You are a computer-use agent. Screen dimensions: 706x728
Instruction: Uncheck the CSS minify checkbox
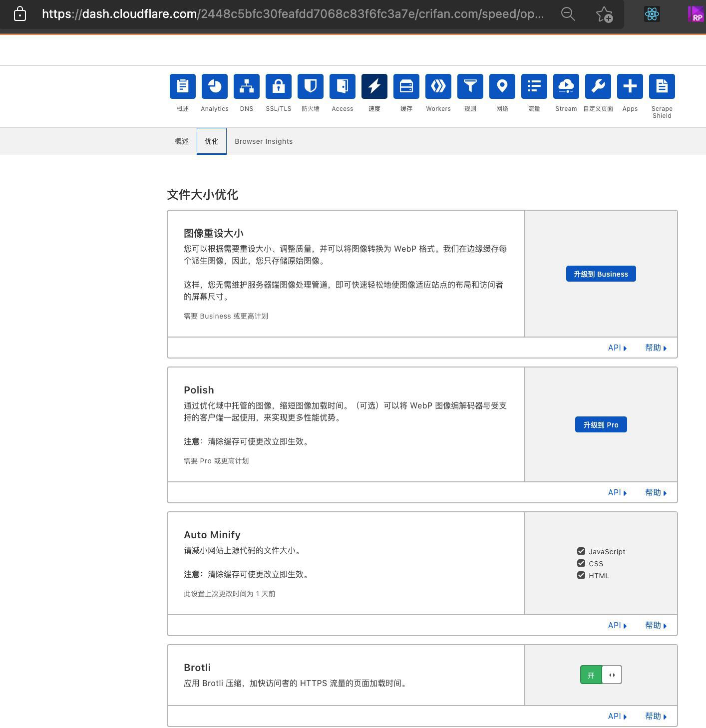click(x=581, y=563)
